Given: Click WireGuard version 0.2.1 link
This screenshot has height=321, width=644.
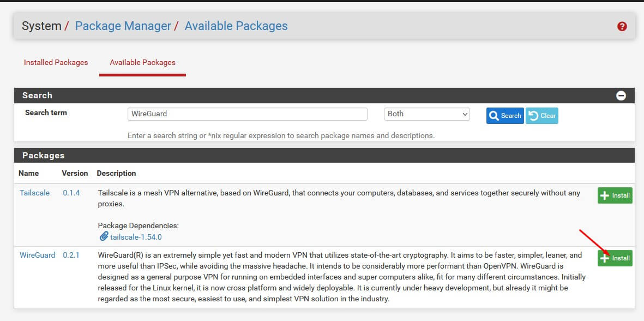Looking at the screenshot, I should coord(71,255).
